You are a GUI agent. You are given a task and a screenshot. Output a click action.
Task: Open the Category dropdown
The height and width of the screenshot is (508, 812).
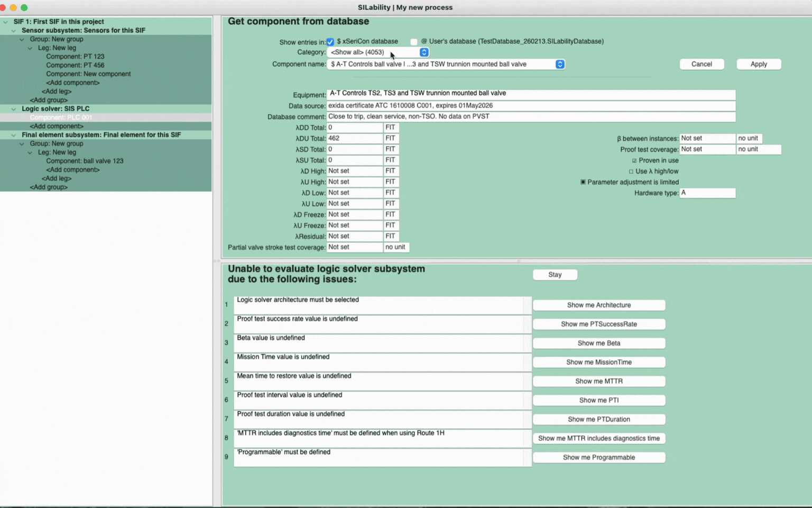423,52
